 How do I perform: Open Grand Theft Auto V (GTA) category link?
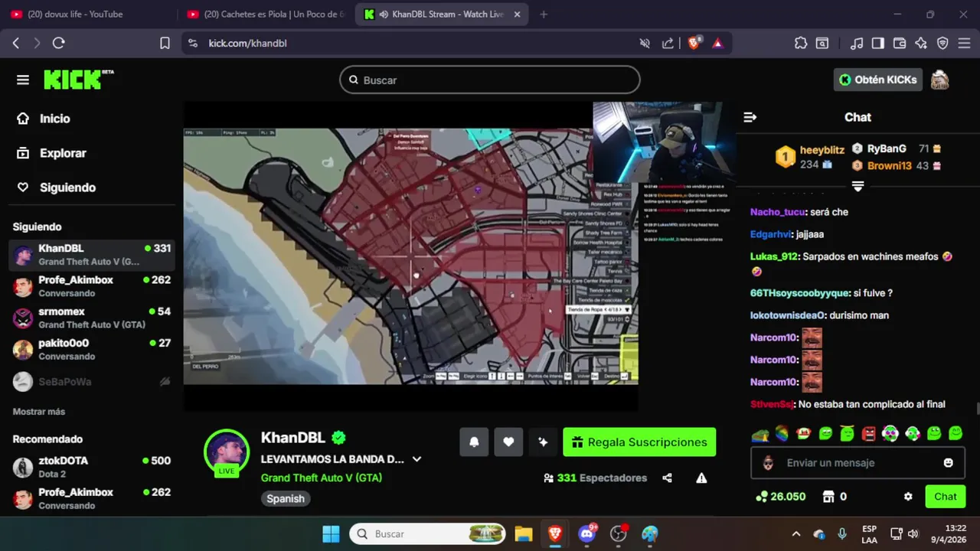pyautogui.click(x=322, y=478)
